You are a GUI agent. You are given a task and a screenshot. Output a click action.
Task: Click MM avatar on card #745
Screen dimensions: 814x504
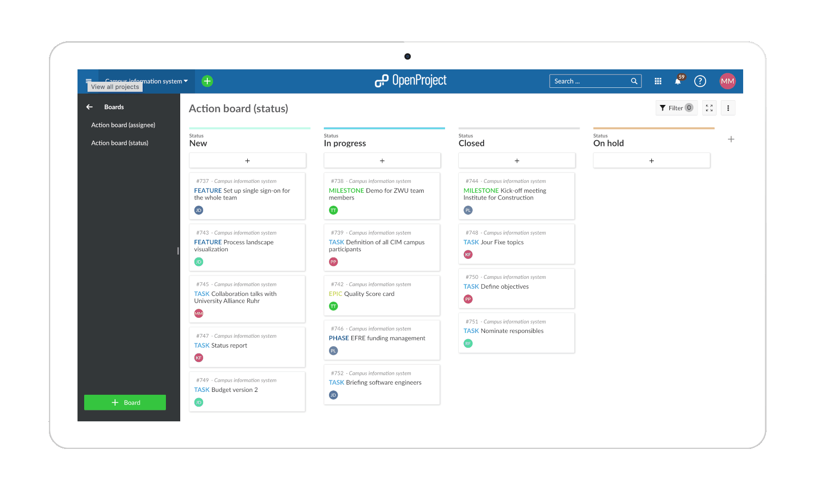tap(199, 314)
